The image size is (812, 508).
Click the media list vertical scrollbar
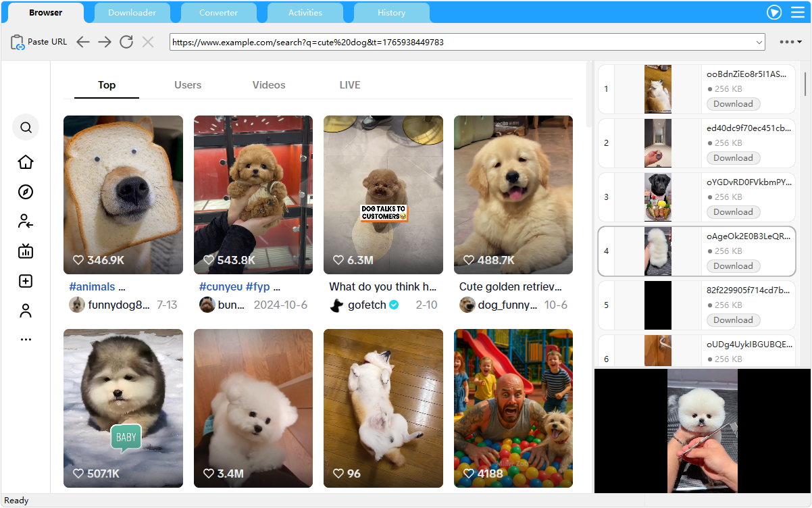805,84
